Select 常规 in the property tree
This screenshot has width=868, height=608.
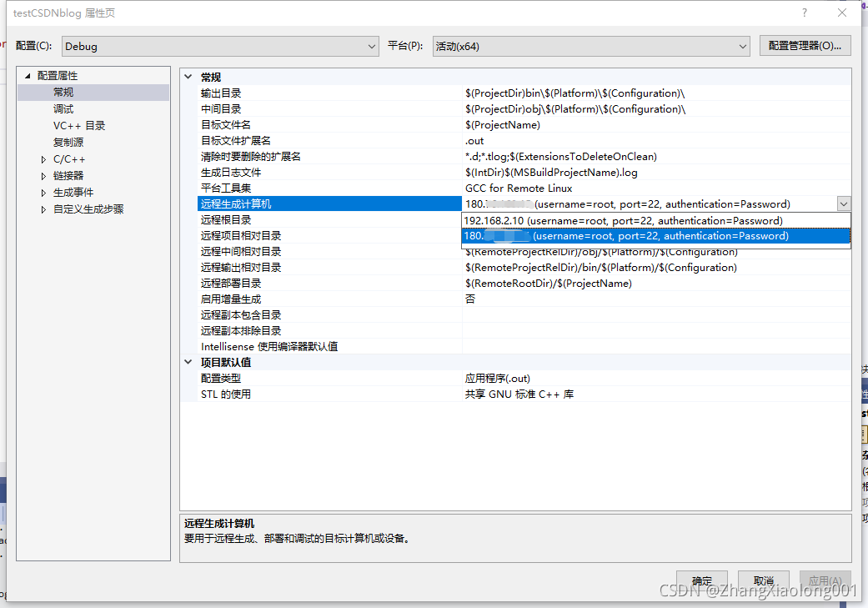tap(63, 92)
